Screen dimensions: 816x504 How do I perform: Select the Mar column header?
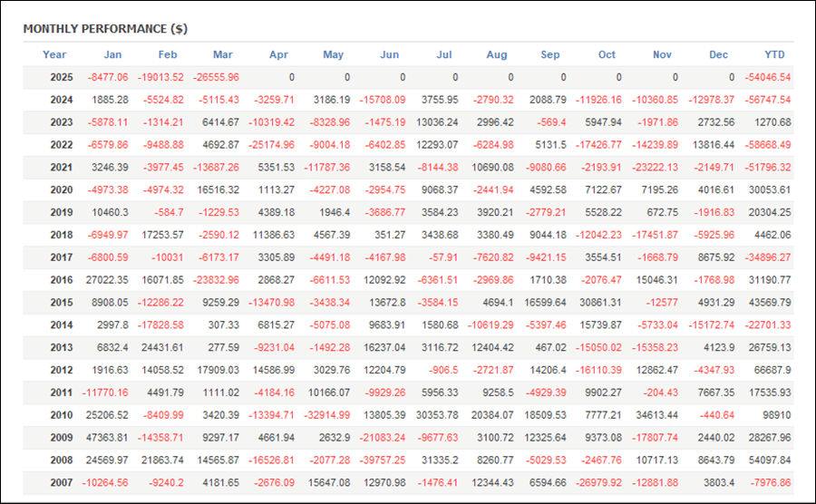223,54
